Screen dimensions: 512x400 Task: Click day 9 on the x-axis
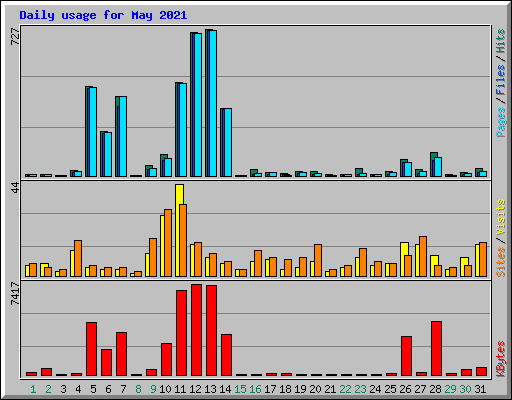(x=153, y=389)
